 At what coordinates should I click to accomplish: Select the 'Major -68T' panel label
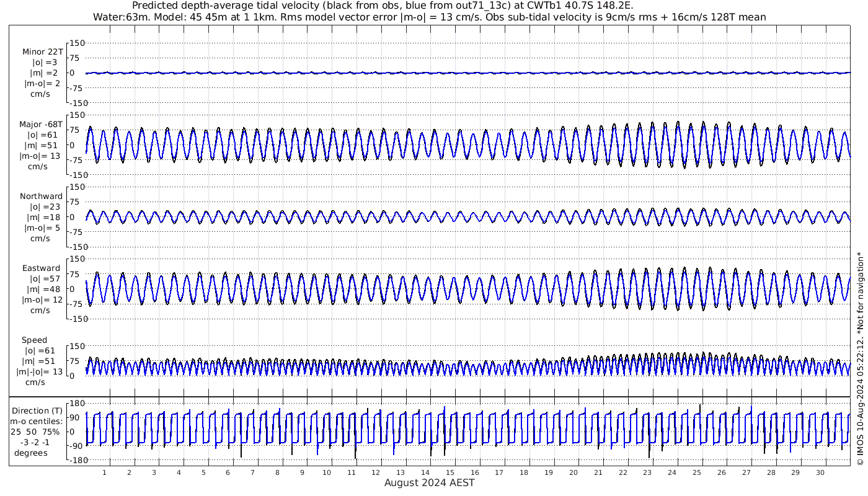coord(41,124)
